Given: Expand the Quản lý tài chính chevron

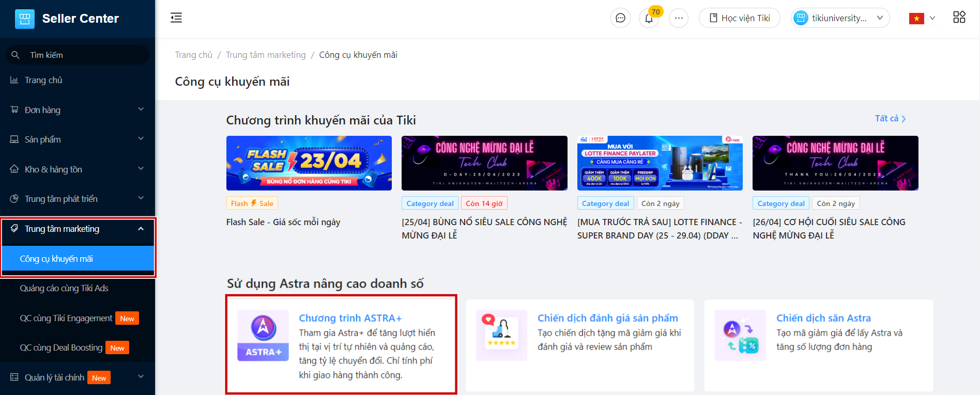Looking at the screenshot, I should 141,376.
